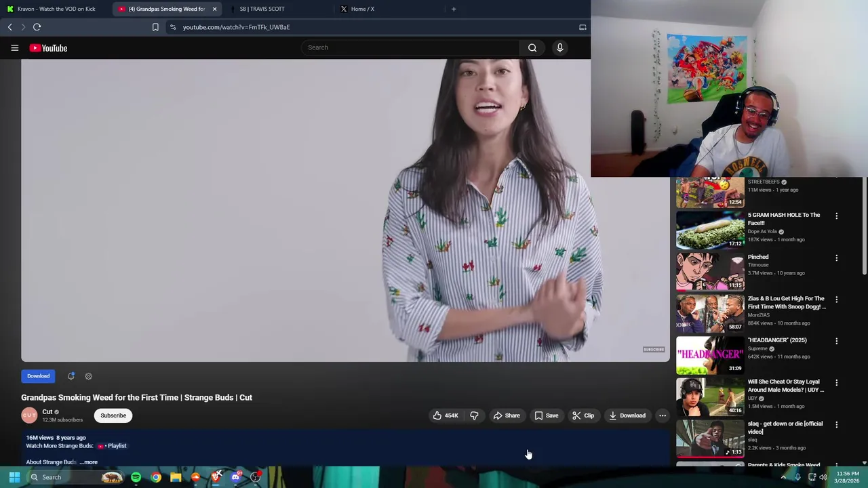Switch to the SB | TRAVIS SCOTT tab
868x488 pixels.
click(262, 9)
